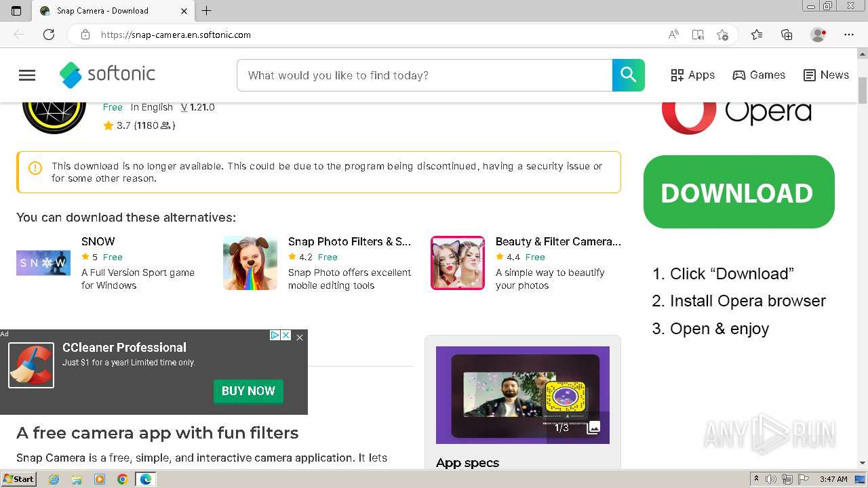The height and width of the screenshot is (488, 868).
Task: Open the Snap Camera screenshot gallery image
Action: tap(523, 395)
